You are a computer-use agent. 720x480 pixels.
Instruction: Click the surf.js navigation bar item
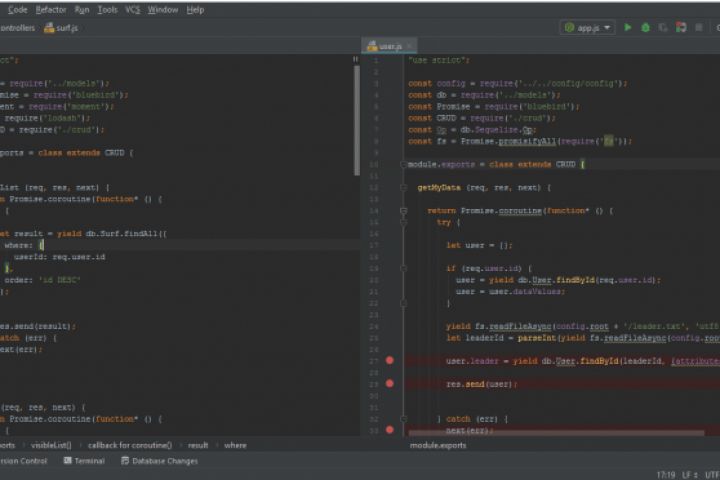click(61, 28)
